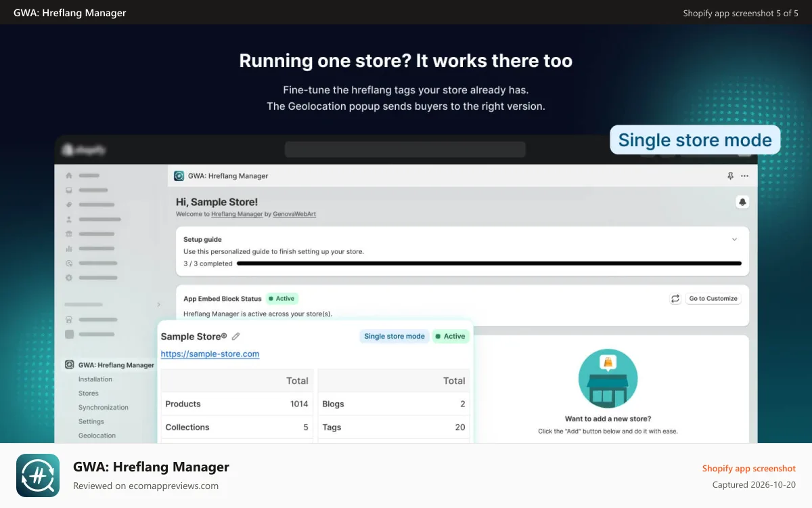Click the Online Store shop icon in sidebar
This screenshot has width=812, height=508.
pos(69,320)
